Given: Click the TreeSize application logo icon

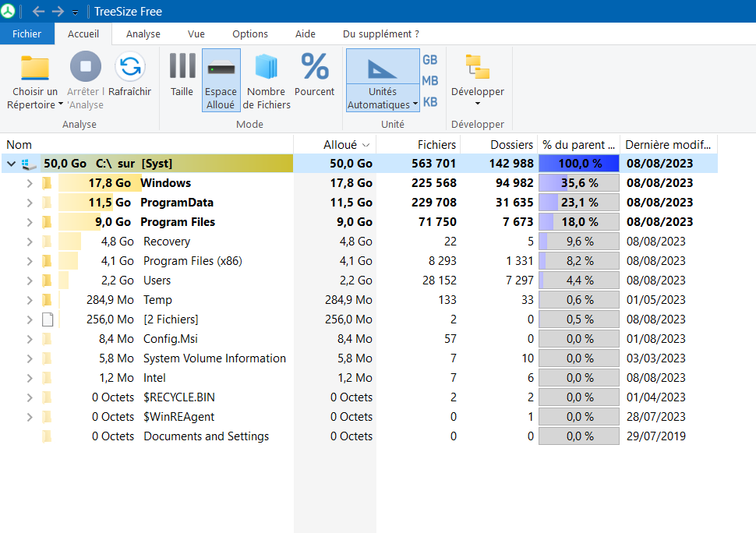Looking at the screenshot, I should tap(8, 11).
